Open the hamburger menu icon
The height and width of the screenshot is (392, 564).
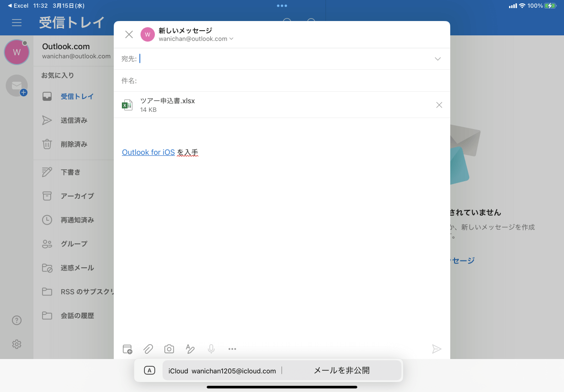(x=17, y=22)
